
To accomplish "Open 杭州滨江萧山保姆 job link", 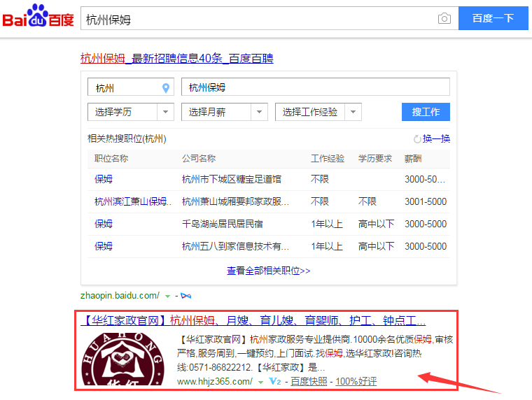I will (x=133, y=201).
